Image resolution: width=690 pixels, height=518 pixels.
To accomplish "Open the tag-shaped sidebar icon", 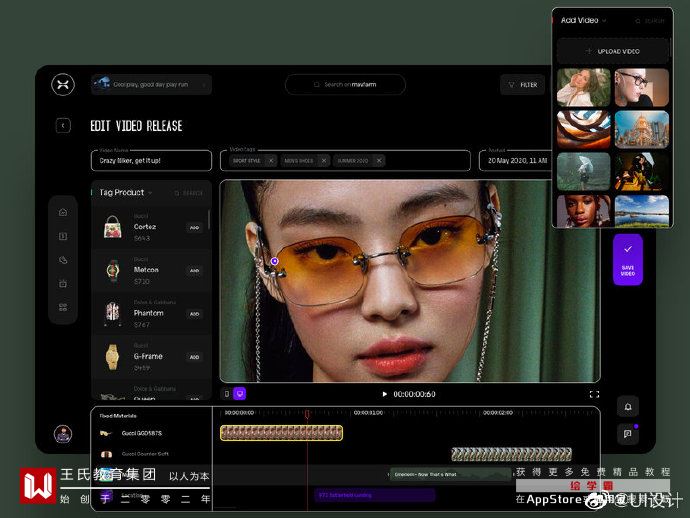I will 63,260.
